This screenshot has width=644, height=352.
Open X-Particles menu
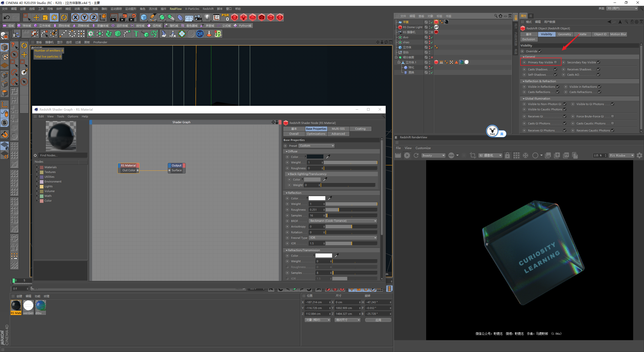point(192,9)
